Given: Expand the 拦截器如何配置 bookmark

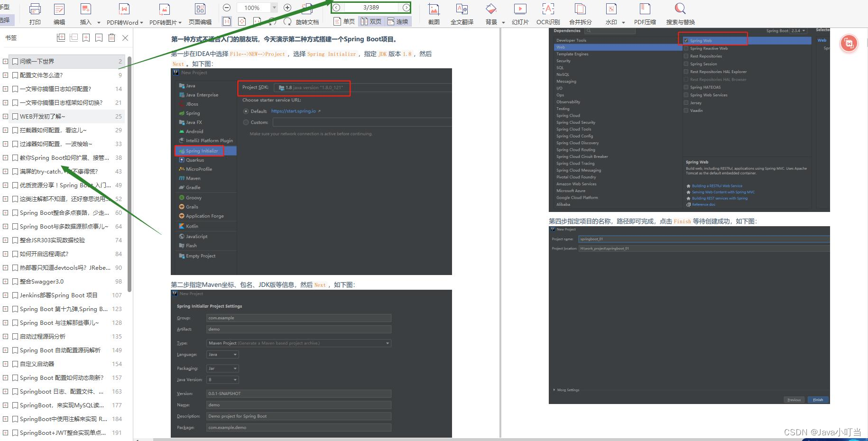Looking at the screenshot, I should tap(5, 130).
